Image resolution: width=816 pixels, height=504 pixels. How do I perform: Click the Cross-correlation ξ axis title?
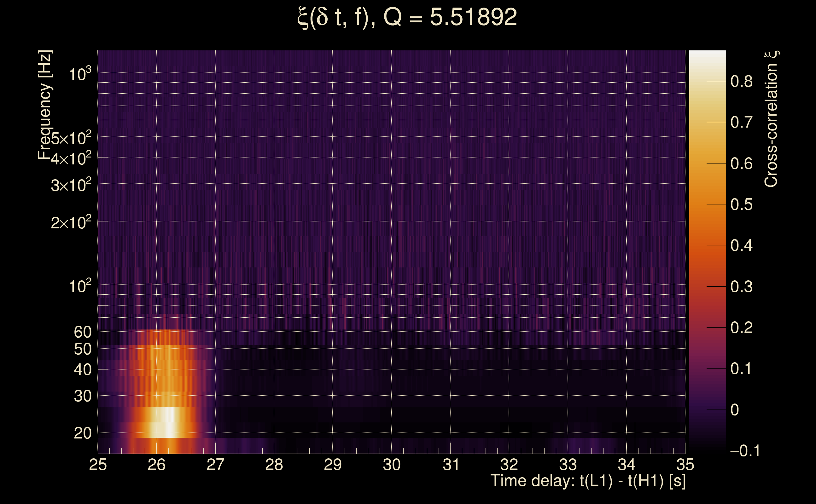pyautogui.click(x=771, y=119)
